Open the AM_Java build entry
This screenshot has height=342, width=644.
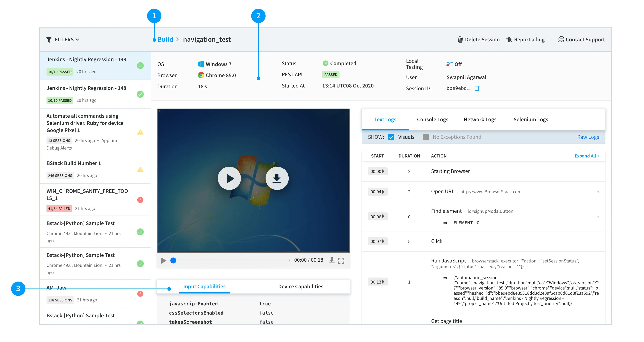tap(95, 293)
